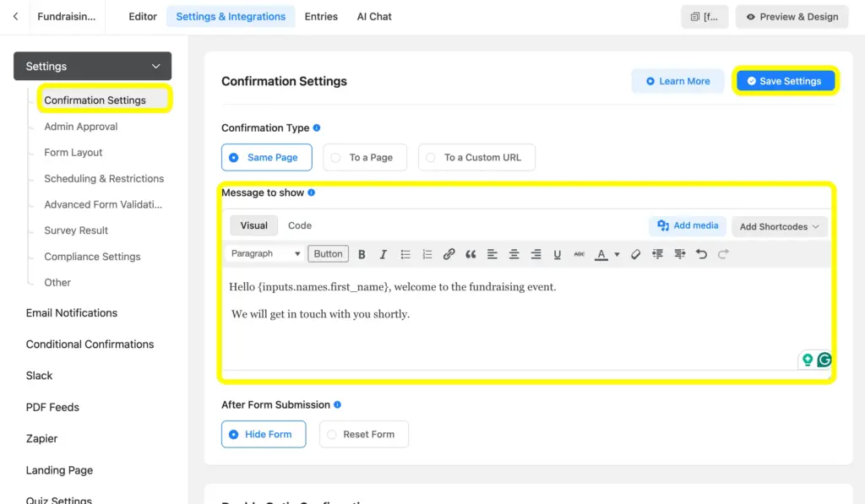Viewport: 865px width, 504px height.
Task: Open the Entries tab
Action: [x=321, y=17]
